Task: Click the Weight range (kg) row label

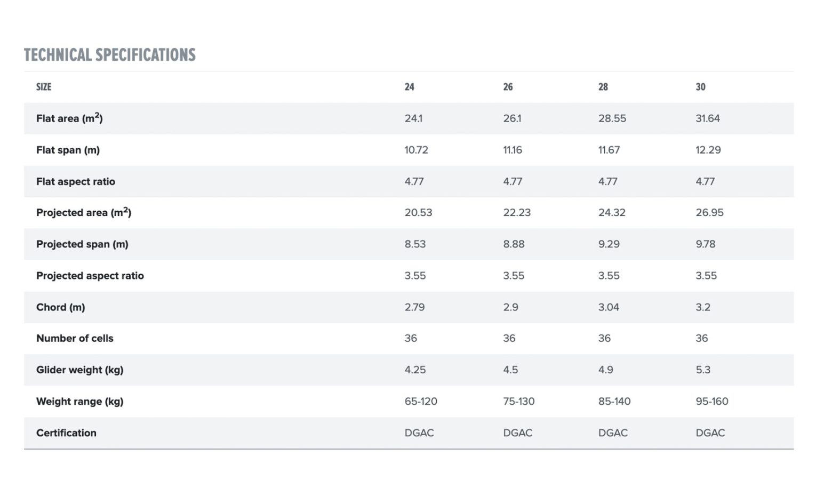Action: (x=80, y=401)
